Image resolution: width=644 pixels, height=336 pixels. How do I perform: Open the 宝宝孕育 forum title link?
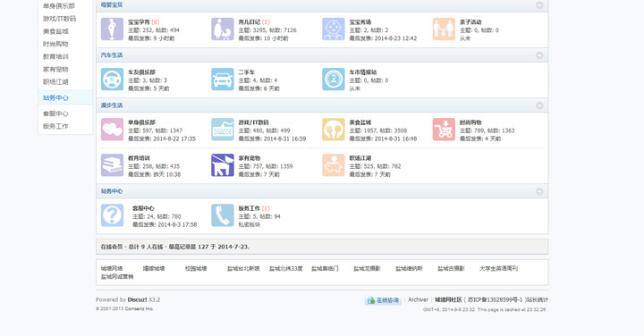coord(139,22)
